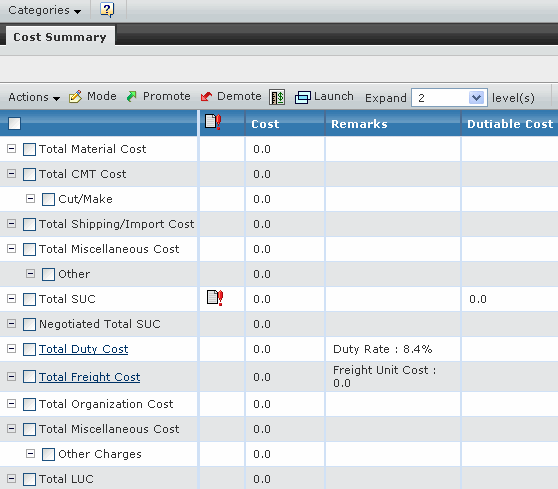
Task: Open the help question mark icon
Action: [x=107, y=10]
